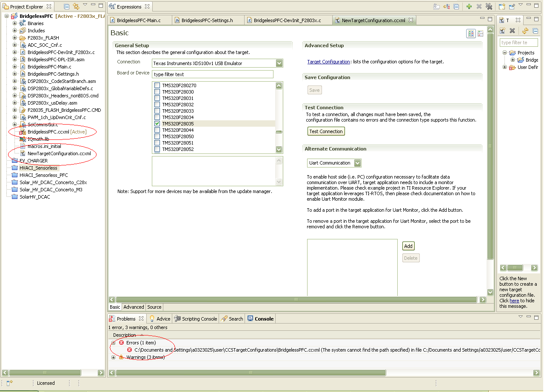This screenshot has width=544, height=392.
Task: Open Uart Communication dropdown
Action: point(357,163)
